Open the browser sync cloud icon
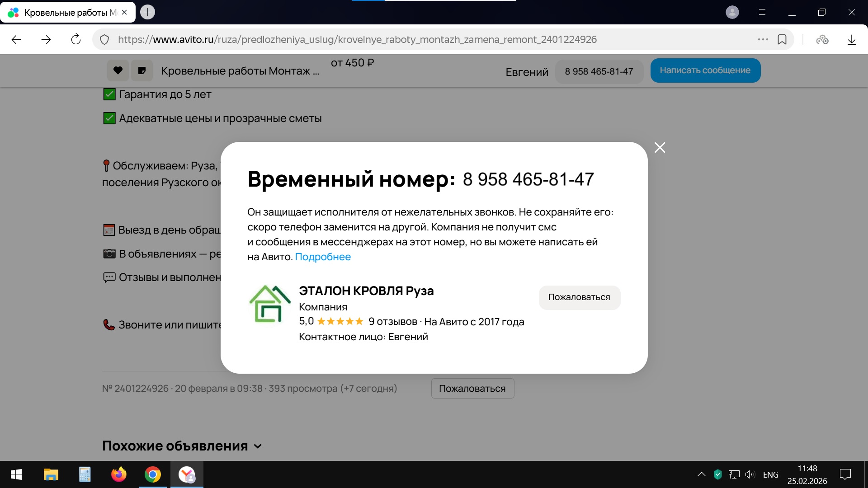Screen dimensions: 868x488 point(822,40)
